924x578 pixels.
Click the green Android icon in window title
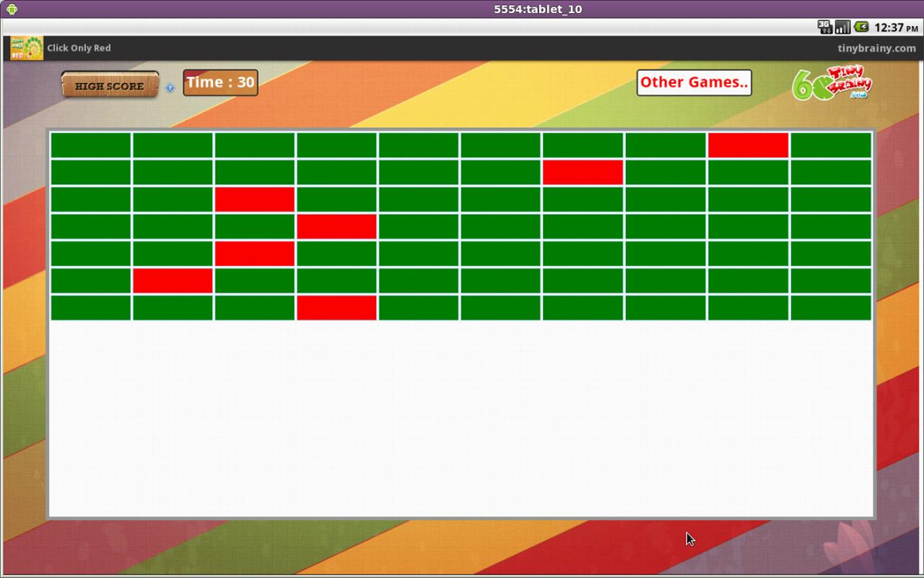11,9
